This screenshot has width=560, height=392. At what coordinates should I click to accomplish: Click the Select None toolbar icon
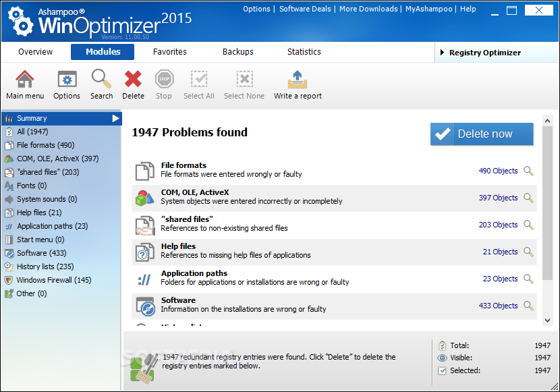245,79
